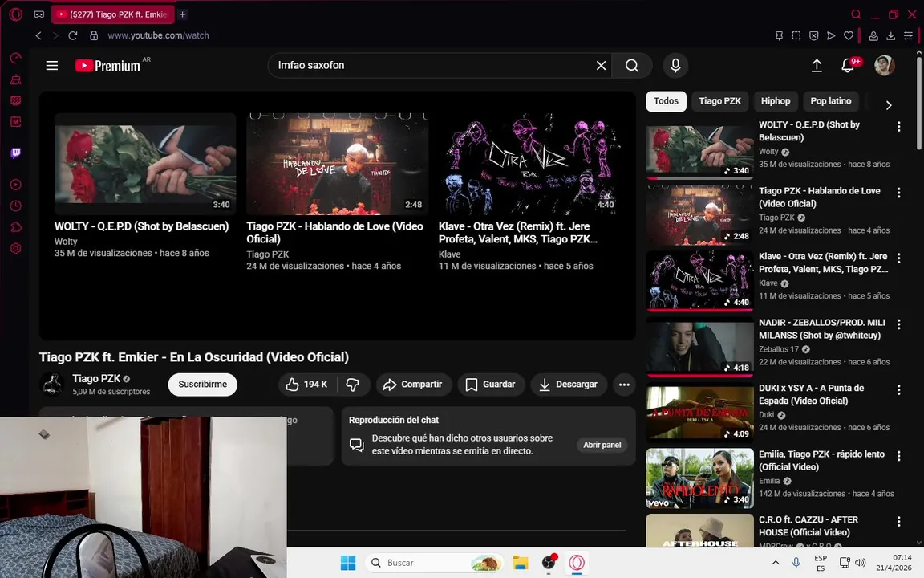Open options for C.R.O AFTER HOUSE video

point(898,521)
